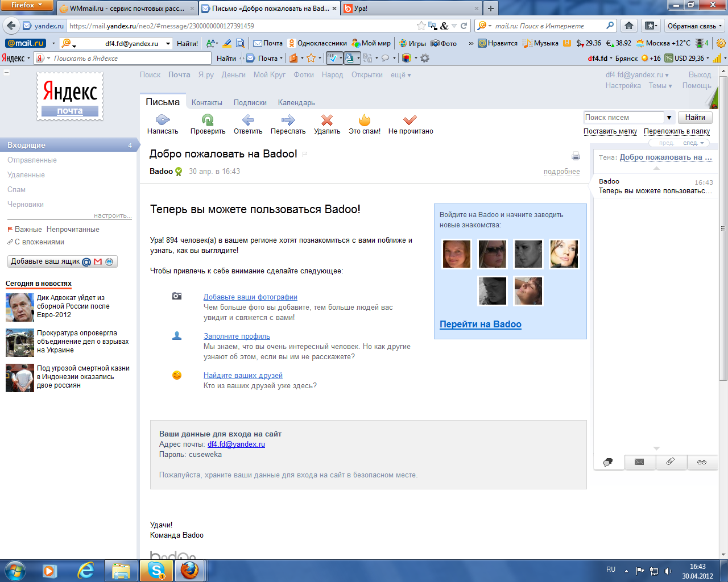Screen dimensions: 728x582
Task: Expand the ещё services dropdown
Action: pos(400,75)
